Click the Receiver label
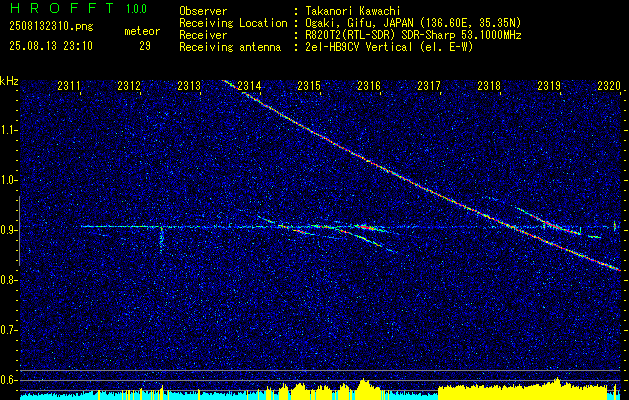The height and width of the screenshot is (400, 629). point(203,35)
